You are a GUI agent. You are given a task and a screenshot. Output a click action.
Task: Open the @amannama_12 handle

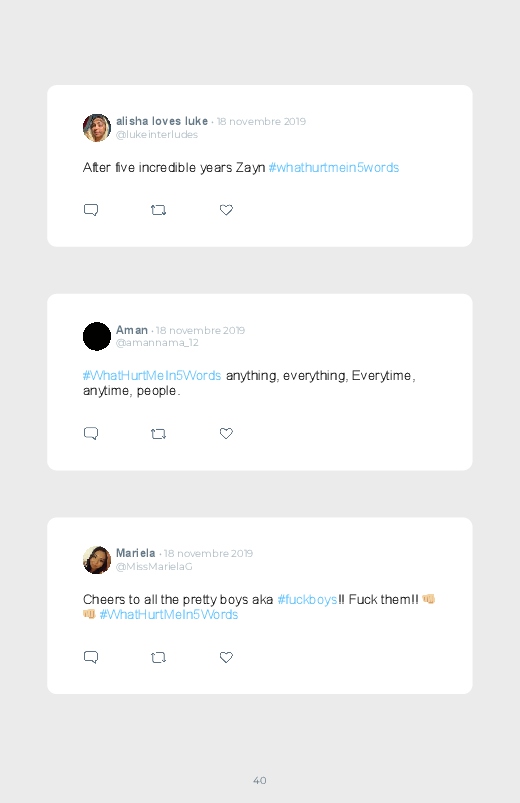[x=157, y=343]
